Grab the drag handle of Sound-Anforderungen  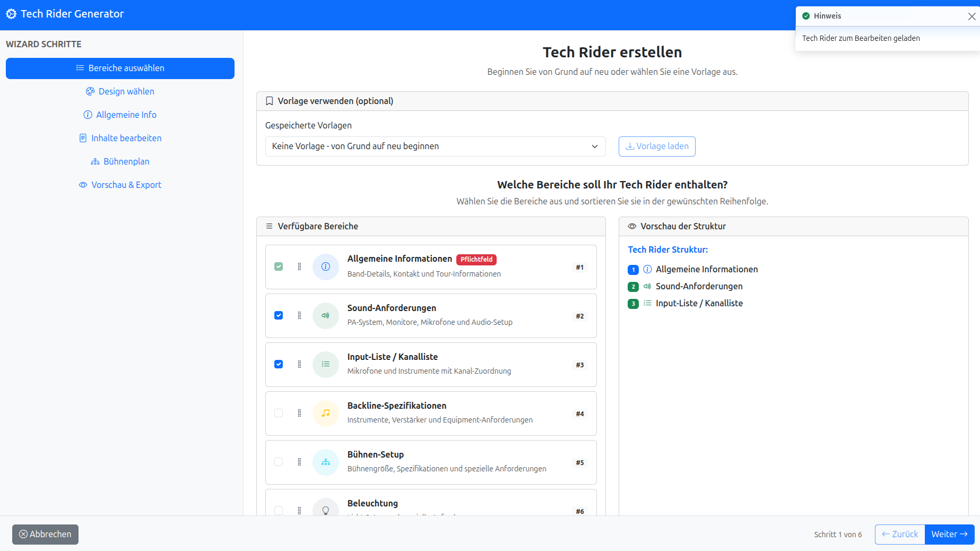coord(299,315)
